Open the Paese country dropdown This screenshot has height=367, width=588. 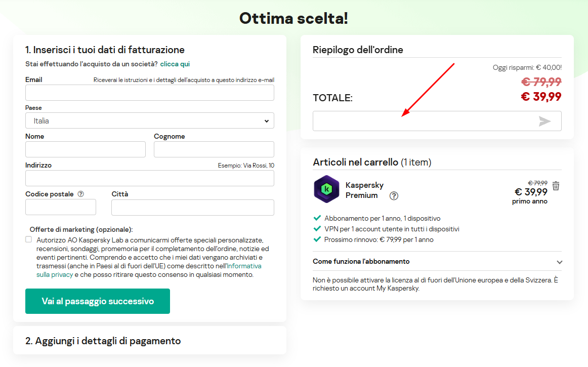[149, 120]
